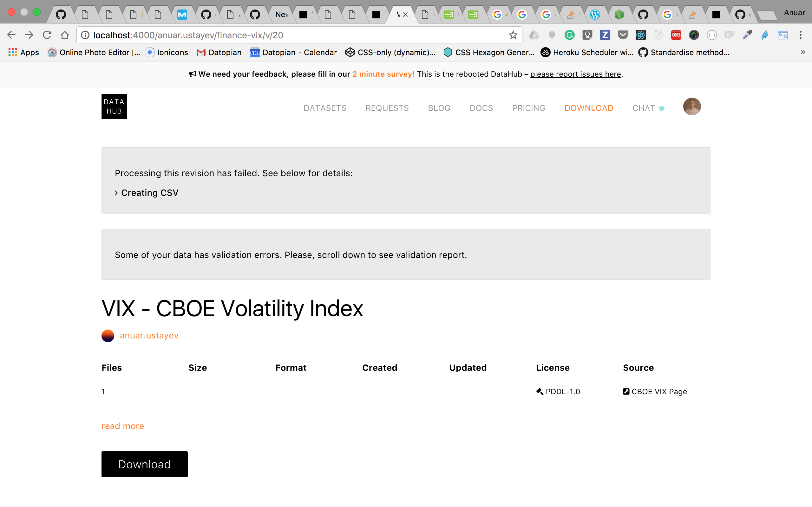The image size is (812, 507).
Task: Show hidden bookmarks via the overflow chevron
Action: [802, 52]
